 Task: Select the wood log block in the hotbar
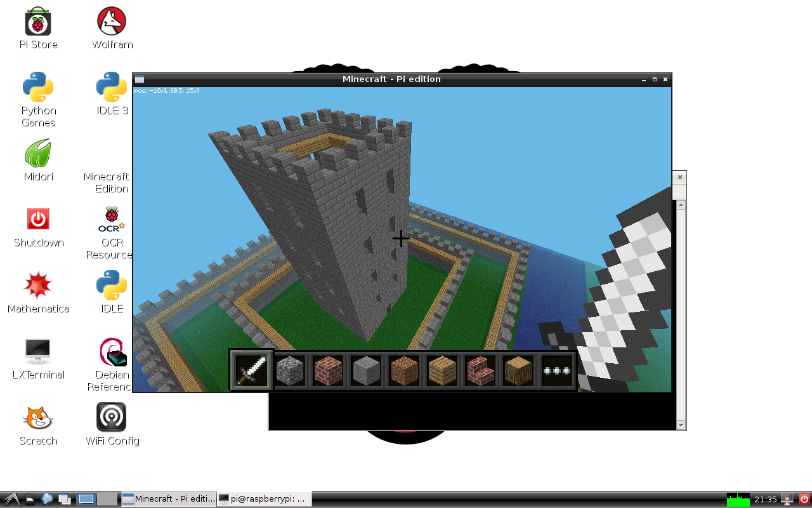click(518, 370)
